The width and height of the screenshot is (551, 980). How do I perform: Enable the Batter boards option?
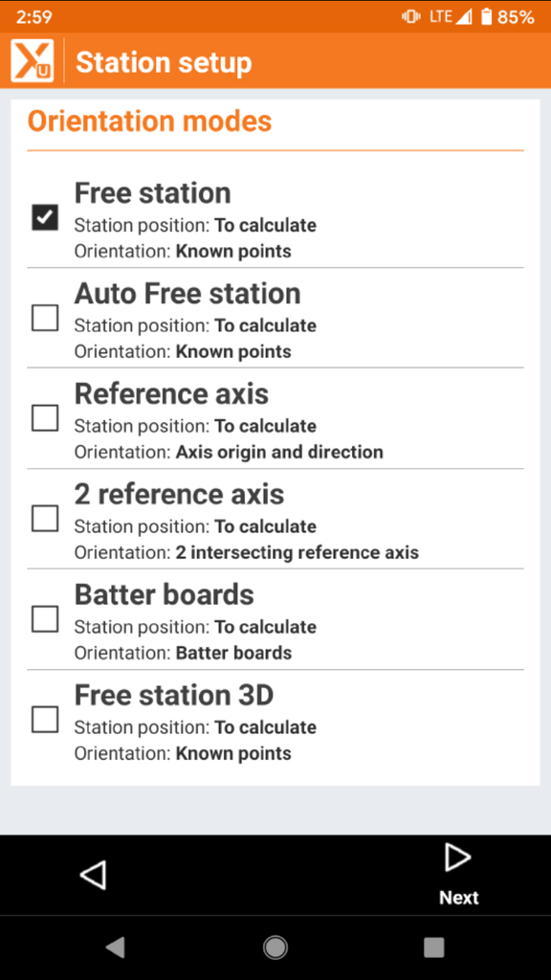(x=44, y=619)
